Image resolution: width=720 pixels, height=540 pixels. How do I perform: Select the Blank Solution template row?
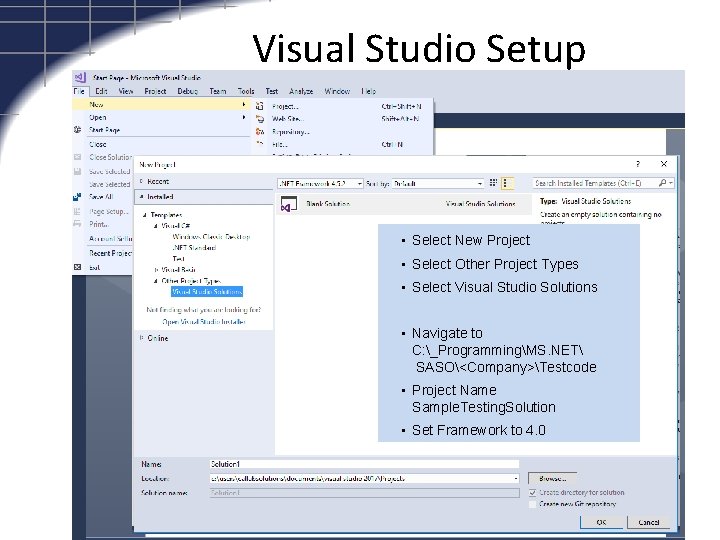pos(403,204)
